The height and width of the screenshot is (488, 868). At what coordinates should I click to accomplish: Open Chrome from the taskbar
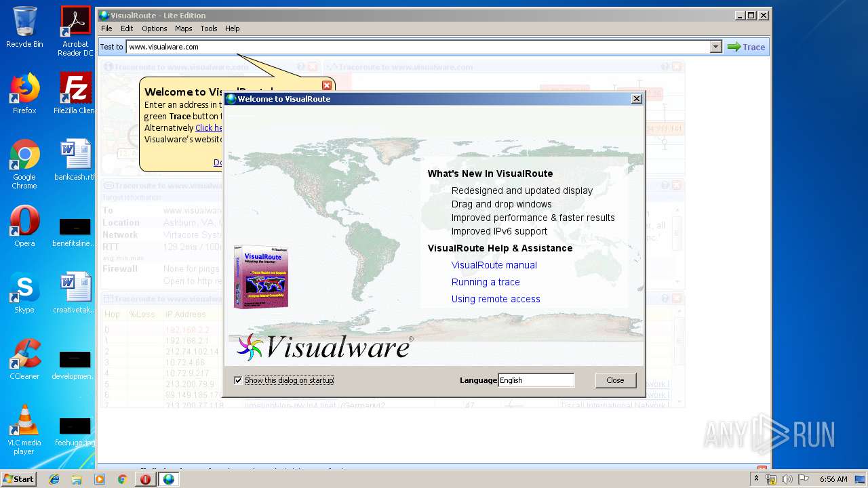coord(122,479)
